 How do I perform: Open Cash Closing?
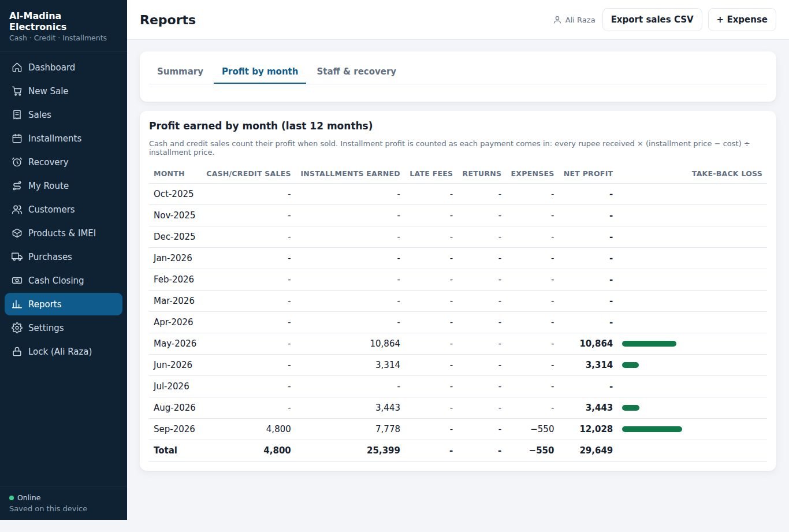click(64, 280)
